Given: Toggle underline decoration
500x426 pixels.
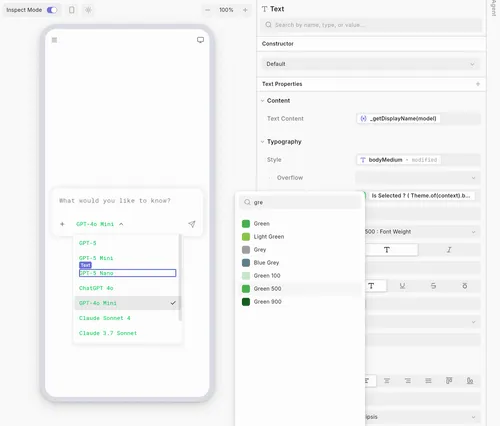Looking at the screenshot, I should click(x=402, y=286).
